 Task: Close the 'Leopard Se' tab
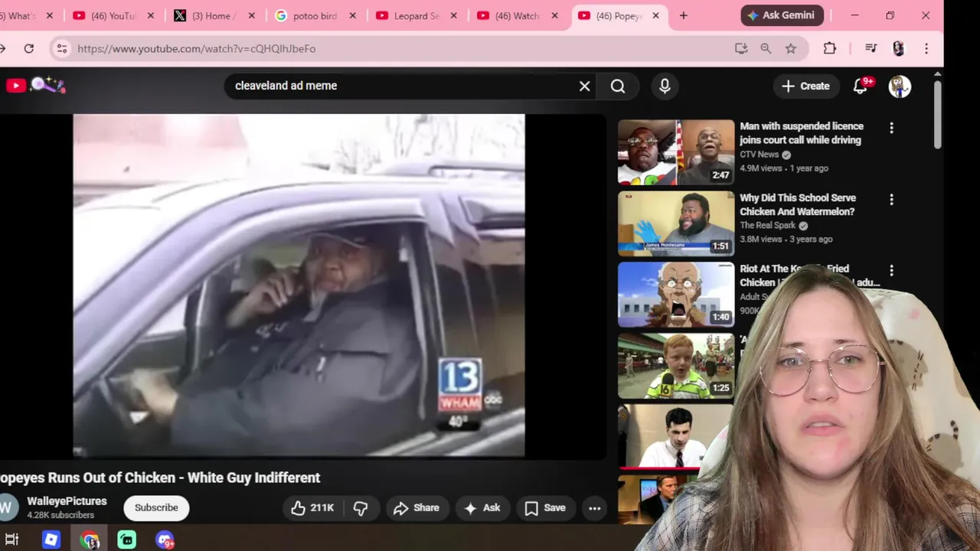(x=454, y=15)
